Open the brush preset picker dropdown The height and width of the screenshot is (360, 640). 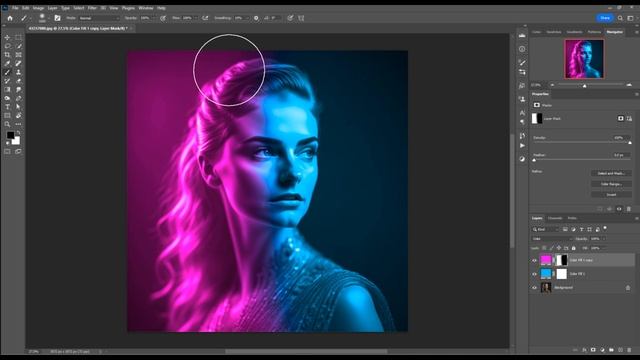pyautogui.click(x=48, y=18)
